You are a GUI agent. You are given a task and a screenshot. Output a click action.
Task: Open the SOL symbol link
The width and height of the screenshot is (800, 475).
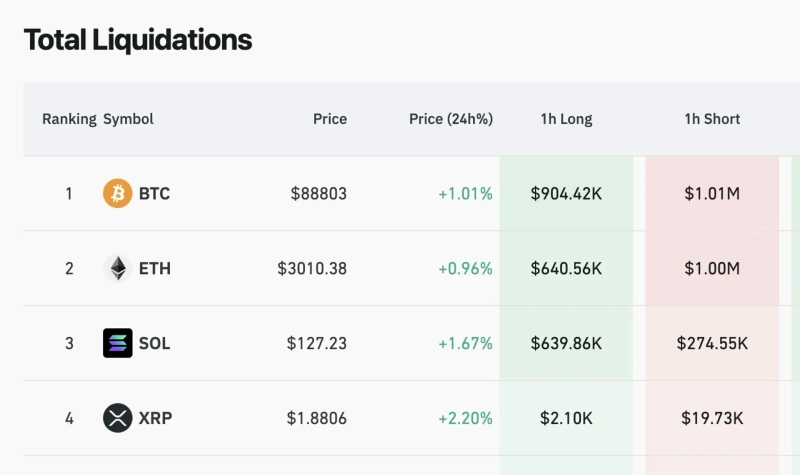pos(154,343)
